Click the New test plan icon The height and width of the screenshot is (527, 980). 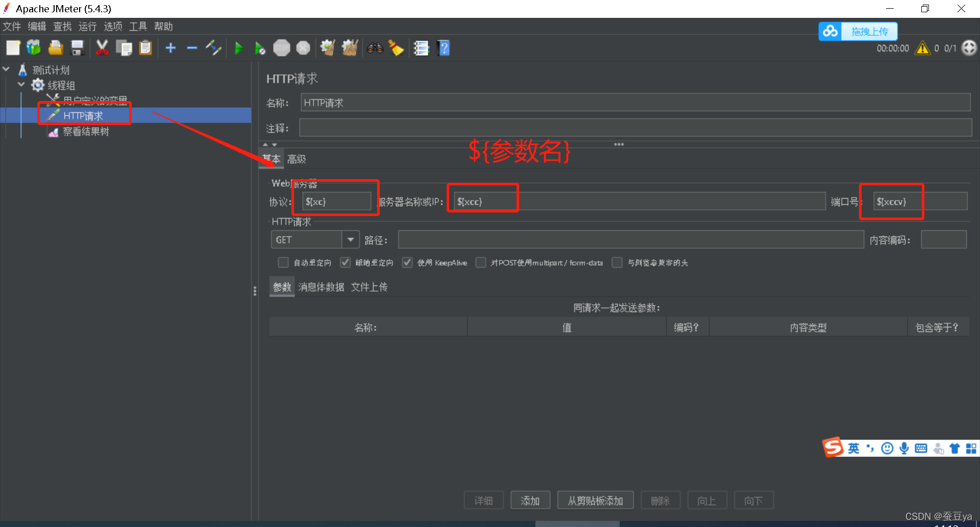click(13, 48)
